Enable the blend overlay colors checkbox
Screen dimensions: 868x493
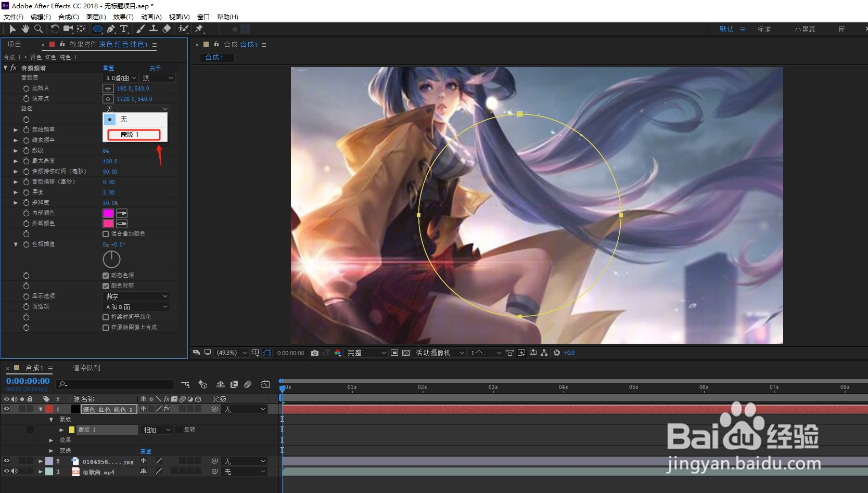coord(106,234)
